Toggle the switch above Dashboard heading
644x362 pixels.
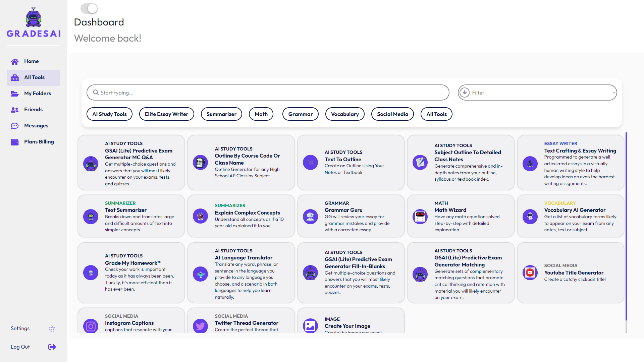pos(89,8)
